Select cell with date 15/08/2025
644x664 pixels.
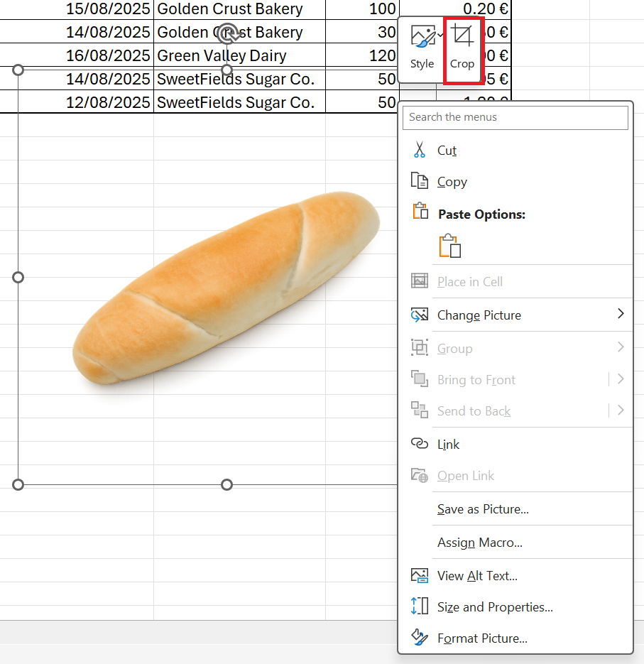click(77, 9)
